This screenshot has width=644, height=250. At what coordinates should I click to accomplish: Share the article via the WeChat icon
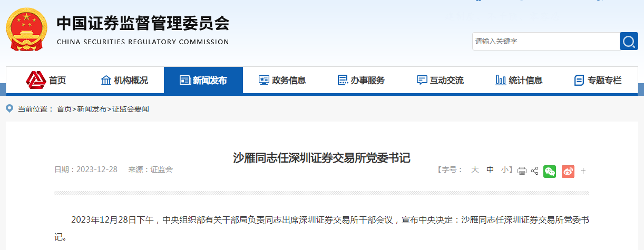click(550, 171)
